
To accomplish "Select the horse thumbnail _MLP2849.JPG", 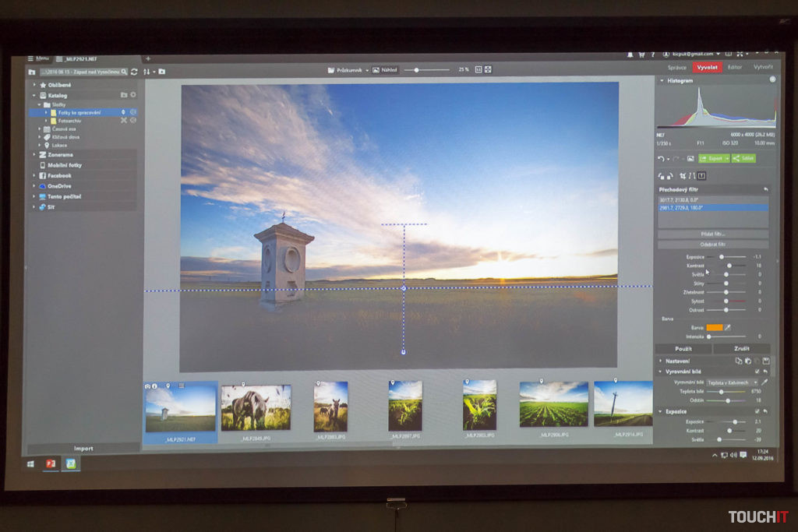I will pos(256,407).
